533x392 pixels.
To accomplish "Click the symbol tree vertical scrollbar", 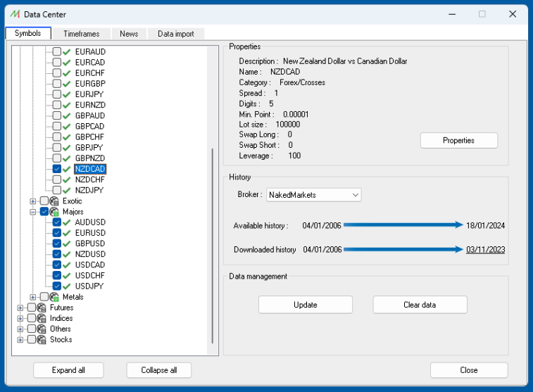I will pos(211,246).
